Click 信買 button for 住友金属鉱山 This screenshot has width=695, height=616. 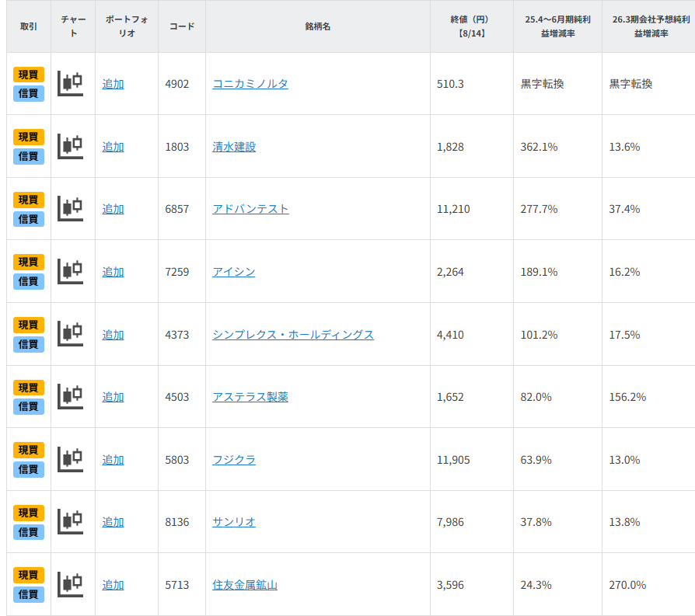coord(28,594)
